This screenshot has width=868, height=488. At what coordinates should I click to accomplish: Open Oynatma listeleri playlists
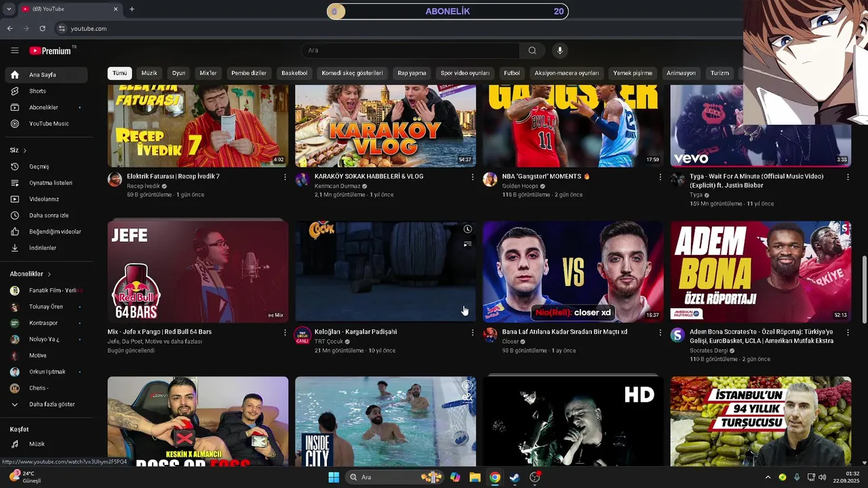pyautogui.click(x=47, y=183)
